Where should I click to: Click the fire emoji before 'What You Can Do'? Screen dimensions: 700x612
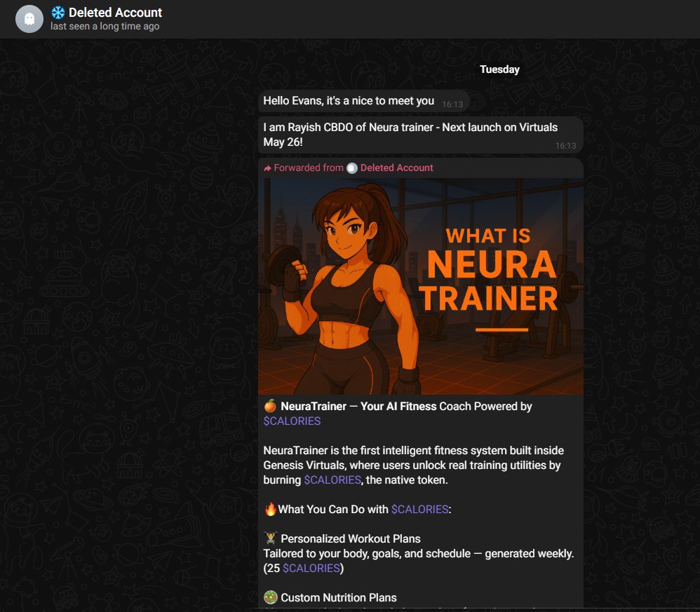click(x=270, y=509)
